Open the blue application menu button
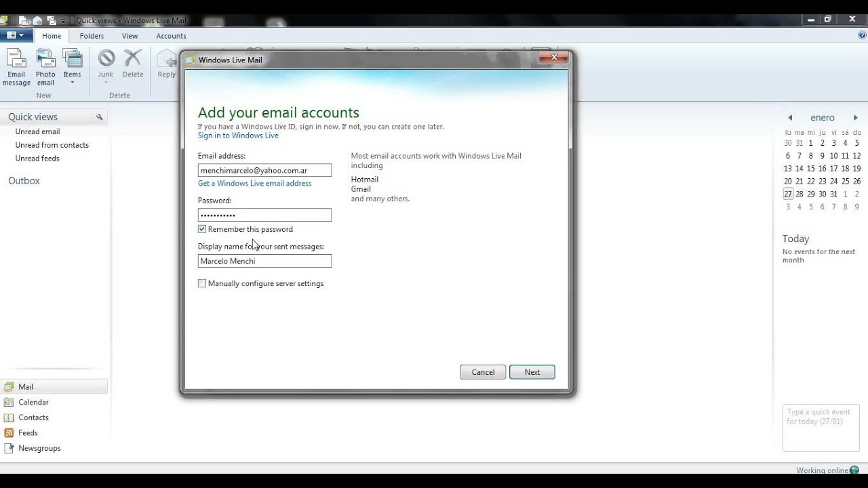This screenshot has height=488, width=868. (x=16, y=35)
